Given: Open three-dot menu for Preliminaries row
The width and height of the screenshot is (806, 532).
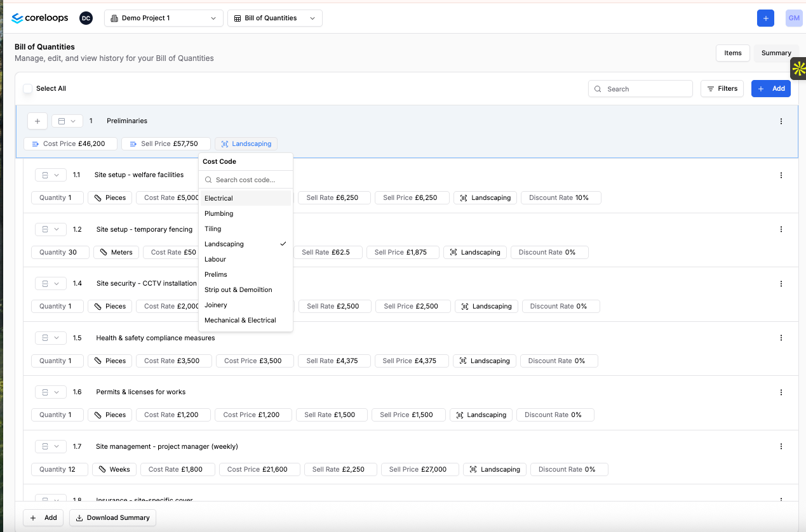Looking at the screenshot, I should [x=781, y=121].
